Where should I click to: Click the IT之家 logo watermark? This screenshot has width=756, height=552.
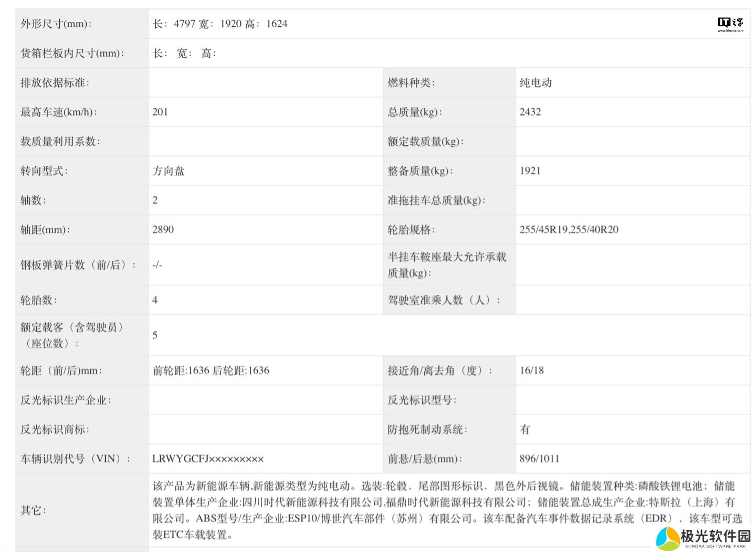(730, 24)
